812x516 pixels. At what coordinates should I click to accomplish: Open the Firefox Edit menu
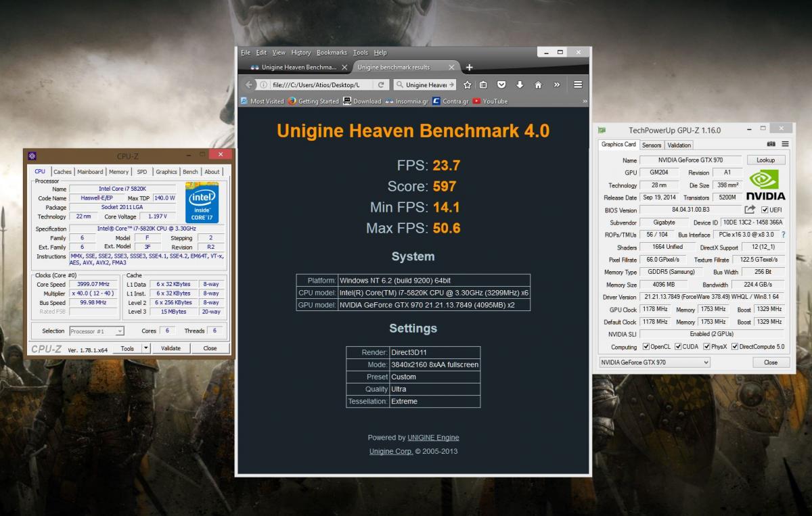click(x=261, y=52)
